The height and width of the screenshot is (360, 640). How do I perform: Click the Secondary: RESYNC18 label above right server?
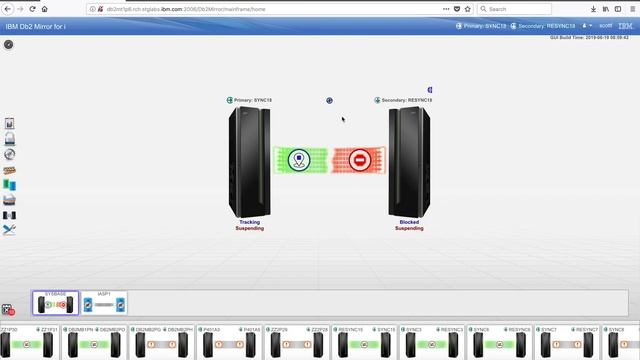coord(403,100)
